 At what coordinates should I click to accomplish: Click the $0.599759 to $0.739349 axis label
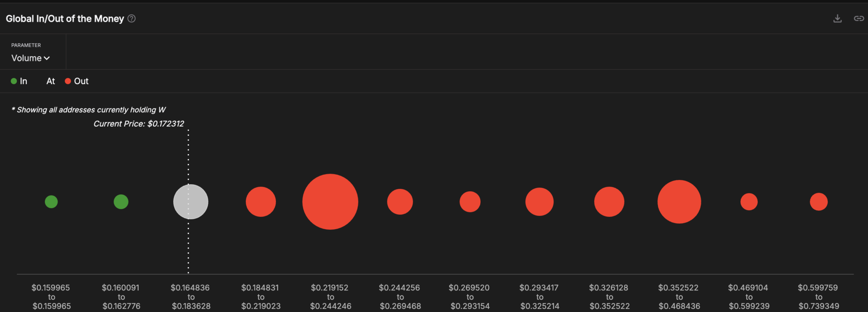point(818,297)
